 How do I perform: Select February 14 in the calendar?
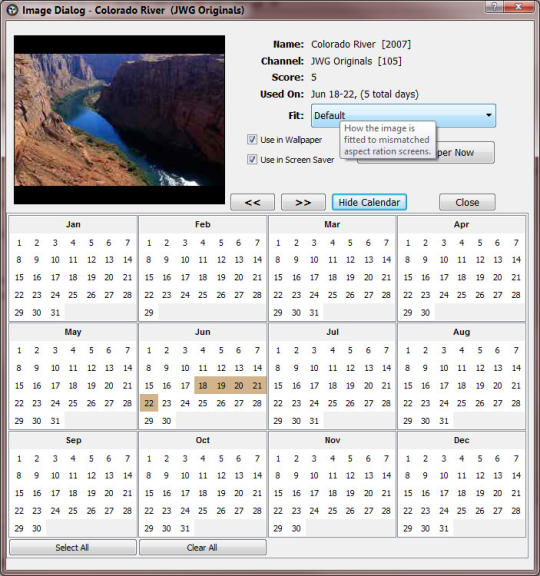(x=257, y=260)
